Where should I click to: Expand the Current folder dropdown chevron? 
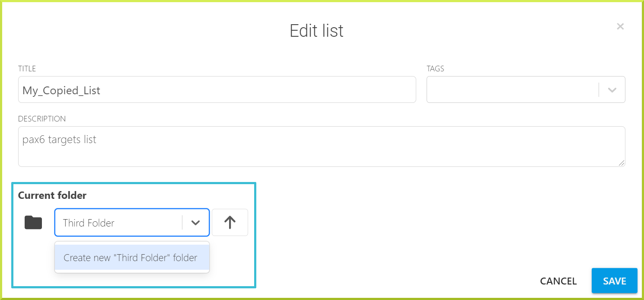click(x=196, y=223)
